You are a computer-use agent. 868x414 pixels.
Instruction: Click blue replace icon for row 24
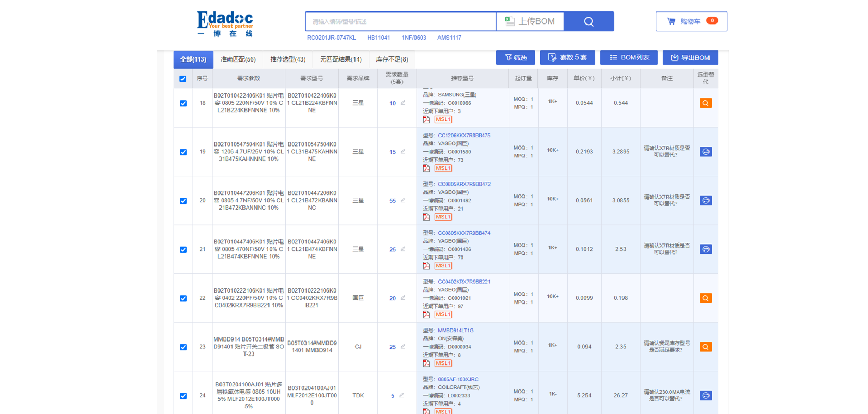[705, 396]
